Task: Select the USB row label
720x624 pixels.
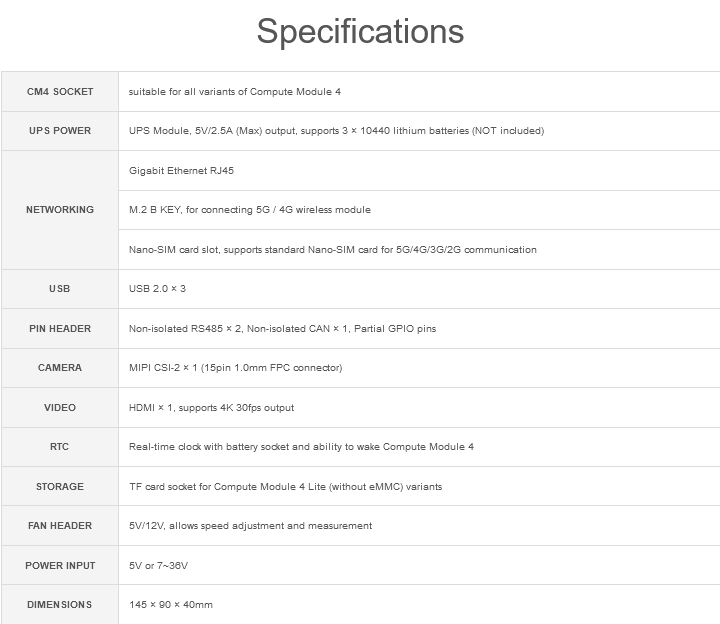Action: point(60,289)
